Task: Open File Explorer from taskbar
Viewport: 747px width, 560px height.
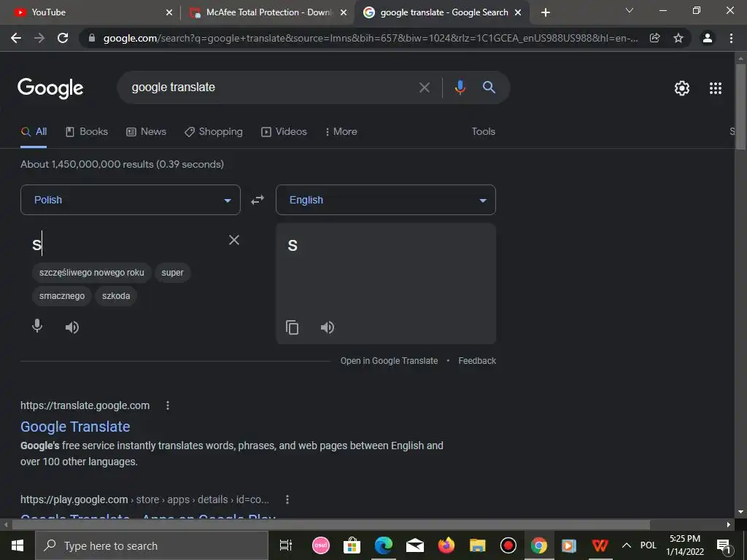Action: (x=477, y=545)
